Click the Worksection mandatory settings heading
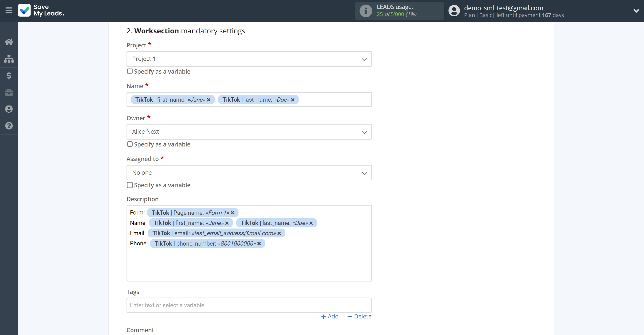This screenshot has width=644, height=335. (x=186, y=31)
